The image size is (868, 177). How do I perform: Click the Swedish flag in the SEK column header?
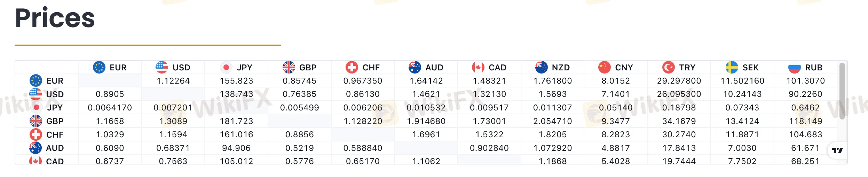[x=732, y=67]
